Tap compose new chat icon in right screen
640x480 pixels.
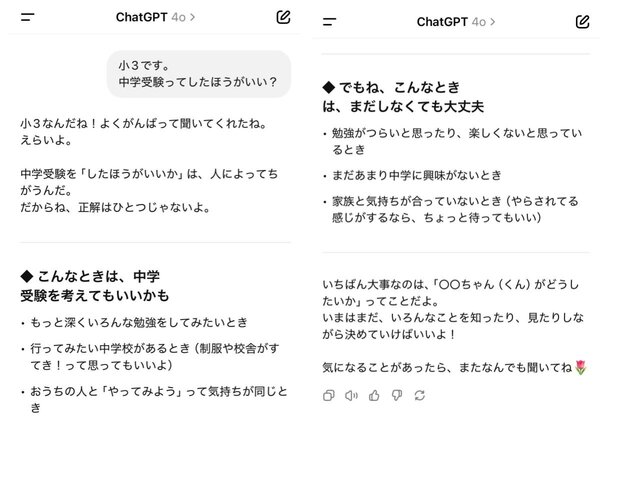coord(583,21)
